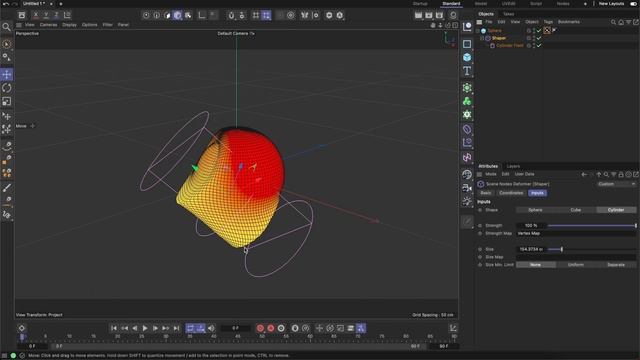640x360 pixels.
Task: Open viewport hamburger menu left of View
Action: coord(19,25)
